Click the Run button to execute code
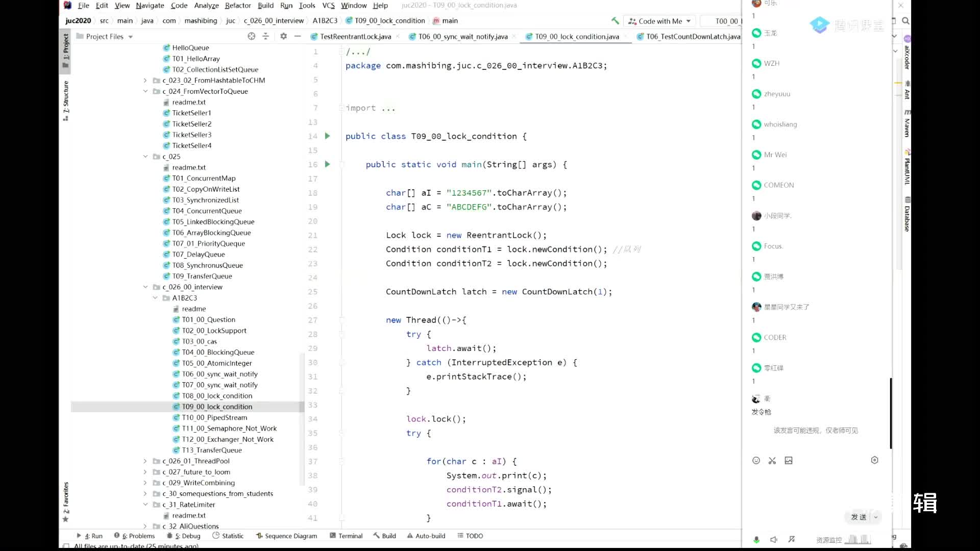Viewport: 980px width, 551px height. (91, 535)
